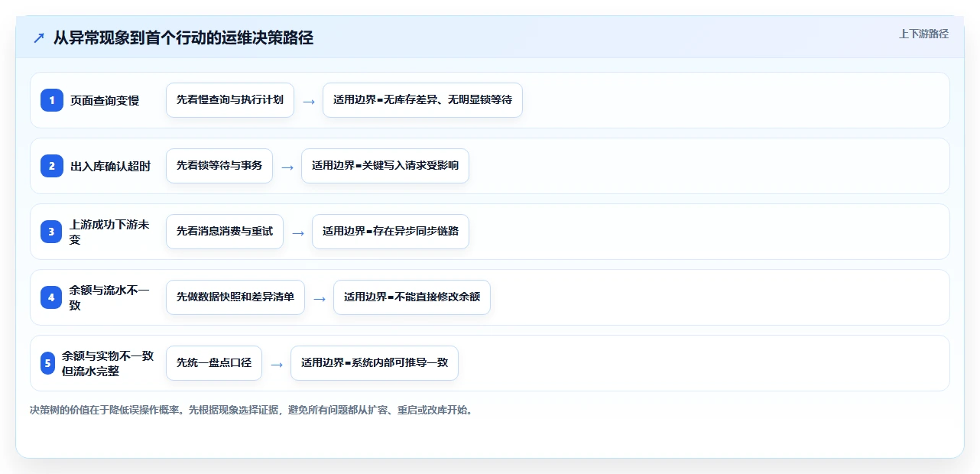This screenshot has height=474, width=980.
Task: Open the 先统一盘点口径 action chip
Action: [214, 363]
